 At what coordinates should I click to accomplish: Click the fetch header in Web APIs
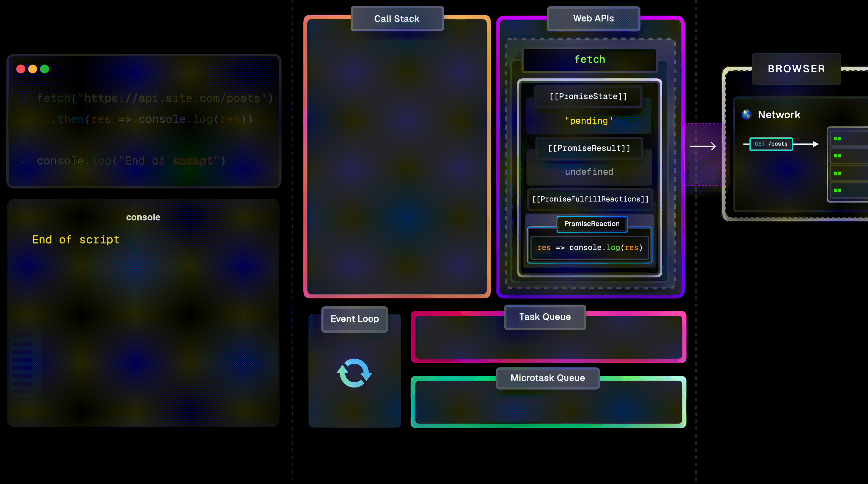pyautogui.click(x=590, y=60)
